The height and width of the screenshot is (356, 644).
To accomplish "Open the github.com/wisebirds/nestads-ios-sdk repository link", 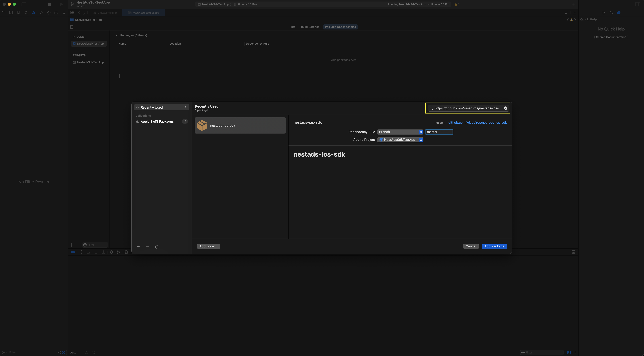I will click(477, 123).
